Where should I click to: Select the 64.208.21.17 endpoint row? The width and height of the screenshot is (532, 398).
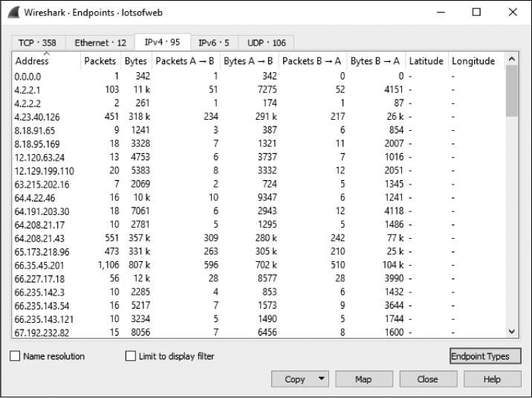[x=259, y=225]
